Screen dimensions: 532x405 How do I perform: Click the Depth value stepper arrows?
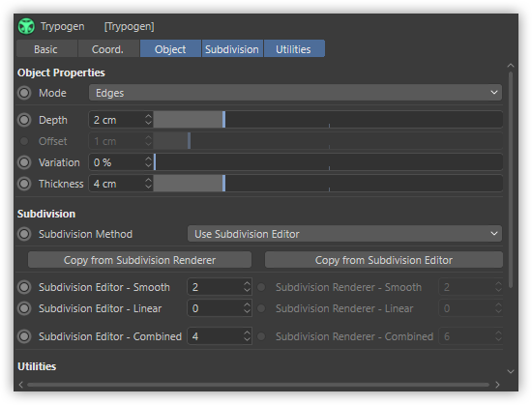pyautogui.click(x=148, y=120)
